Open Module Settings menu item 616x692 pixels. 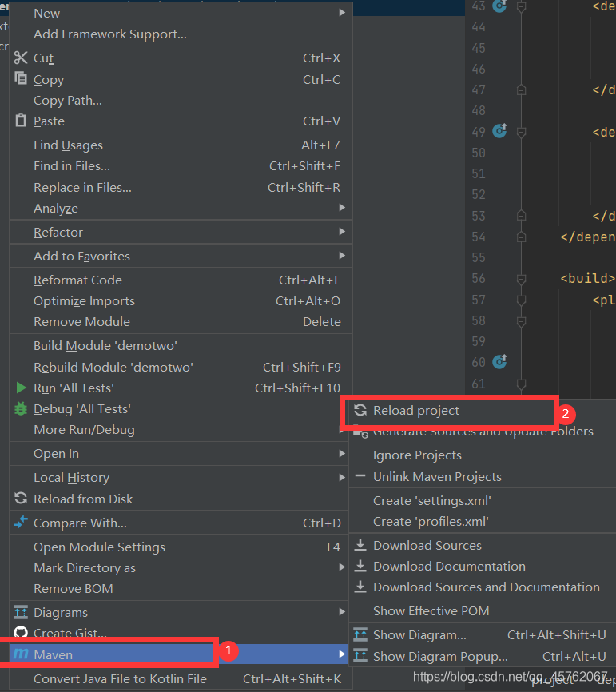coord(181,547)
